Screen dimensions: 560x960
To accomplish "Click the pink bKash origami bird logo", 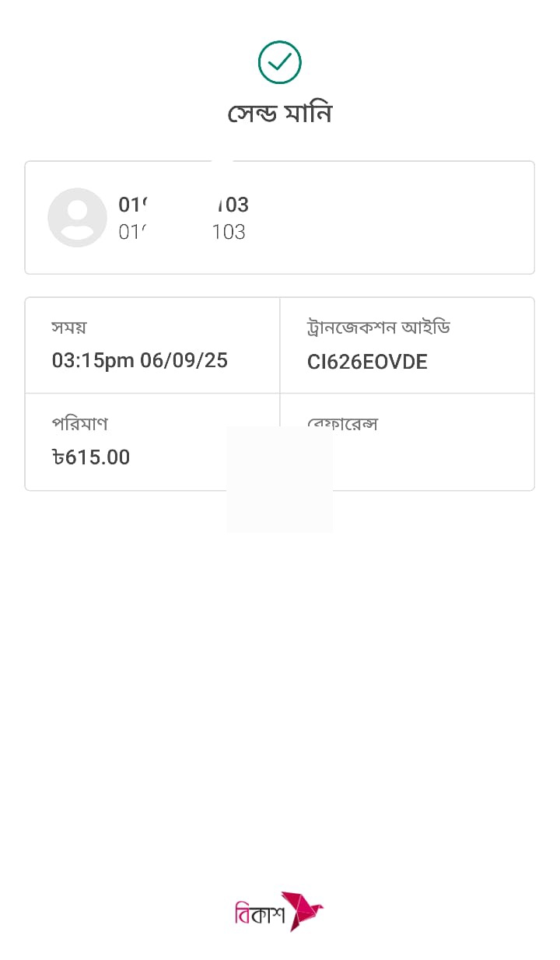I will (303, 911).
